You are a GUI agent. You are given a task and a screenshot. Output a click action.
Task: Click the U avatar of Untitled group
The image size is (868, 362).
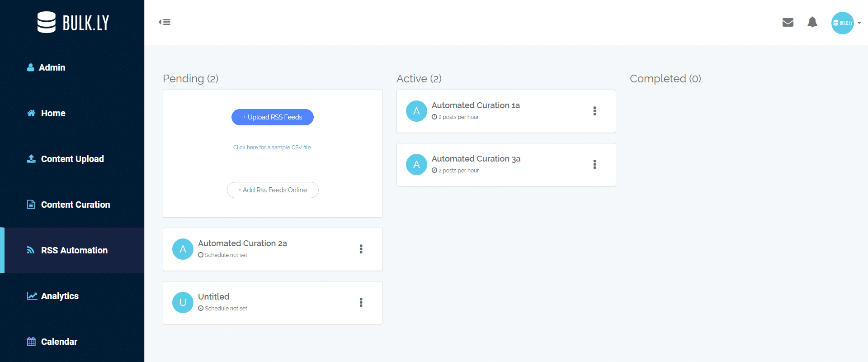[183, 303]
